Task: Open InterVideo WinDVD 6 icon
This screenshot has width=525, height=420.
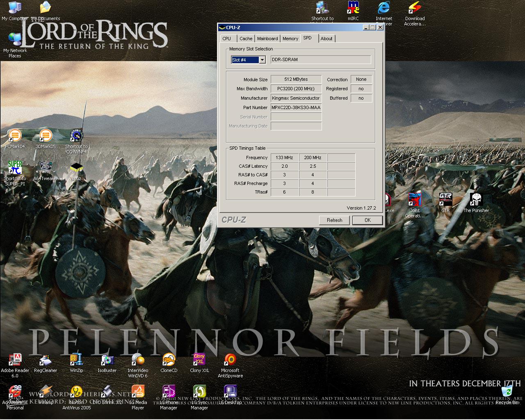Action: point(138,365)
